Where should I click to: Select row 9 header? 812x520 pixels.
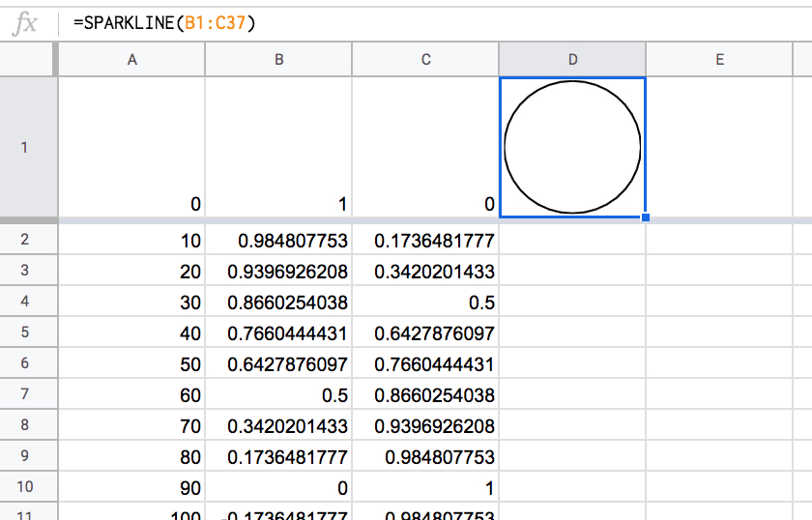point(24,455)
